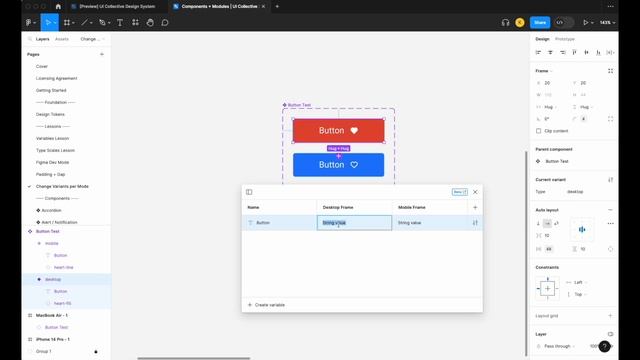Click Mobile Frame String value cell

pos(430,223)
